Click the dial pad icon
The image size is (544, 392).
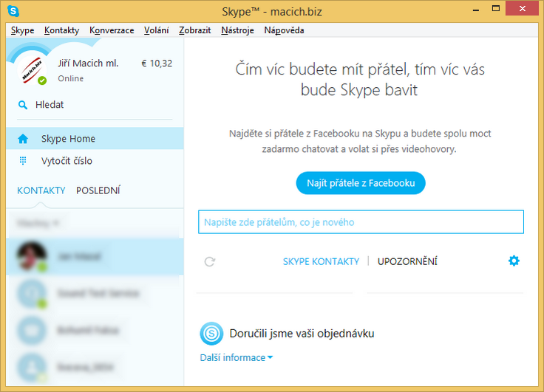(x=23, y=161)
